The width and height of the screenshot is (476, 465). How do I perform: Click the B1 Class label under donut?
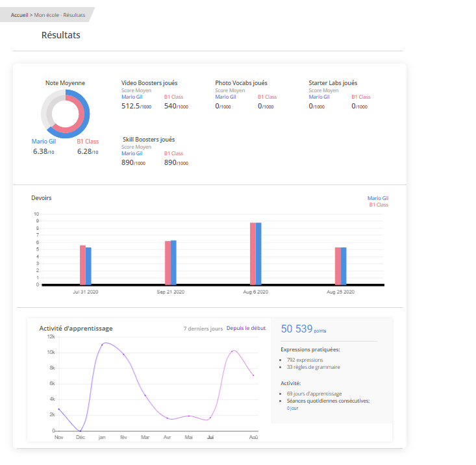point(88,142)
